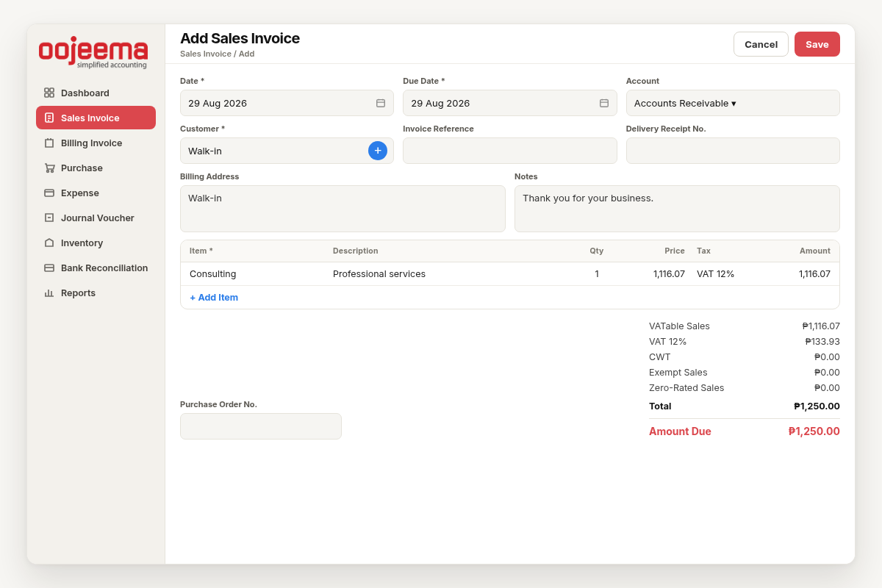Click the Item * column header
882x588 pixels.
(x=201, y=251)
